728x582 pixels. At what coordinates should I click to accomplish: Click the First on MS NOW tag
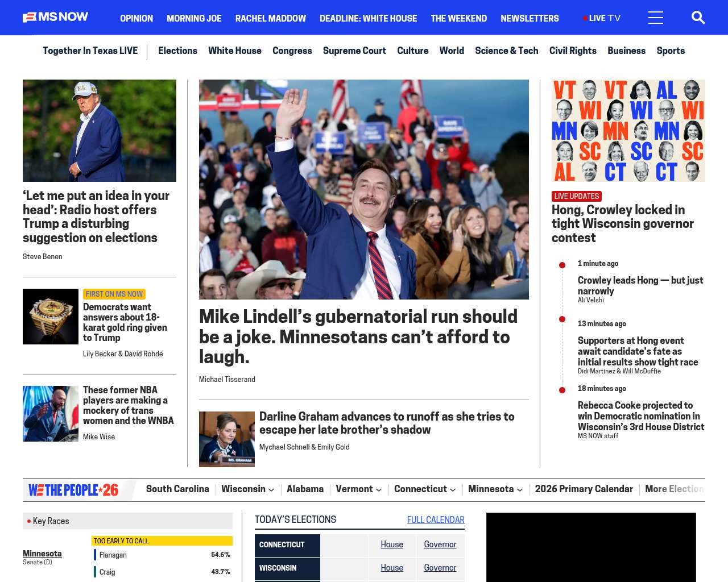click(114, 294)
